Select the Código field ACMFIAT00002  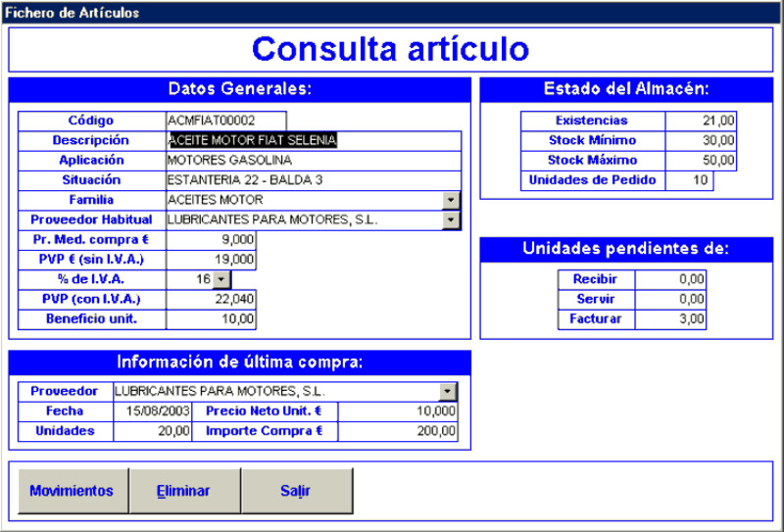click(x=226, y=121)
